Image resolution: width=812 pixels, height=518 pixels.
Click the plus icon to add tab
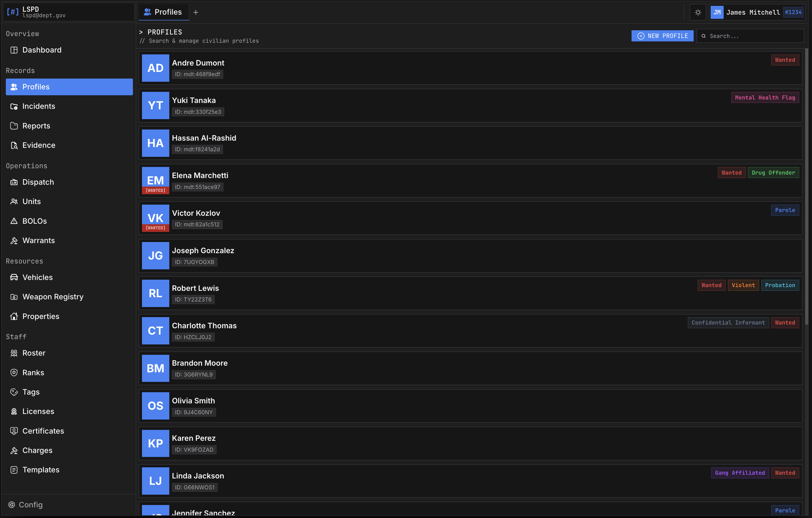[x=196, y=12]
